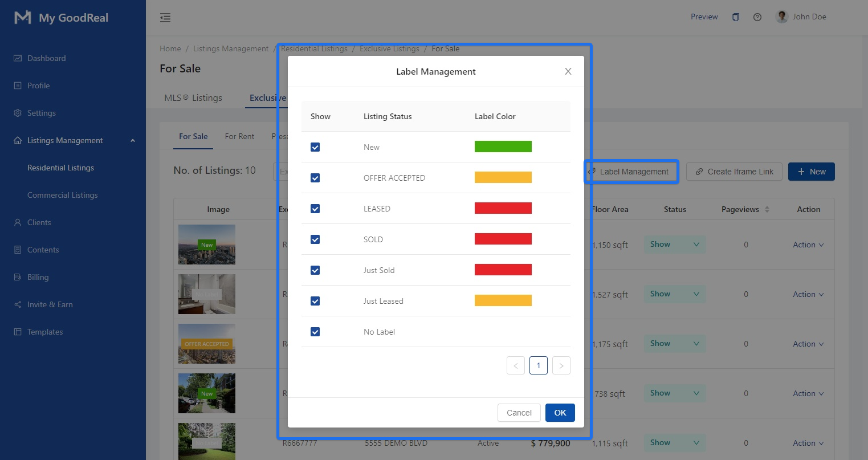Sort the table by Pageviews column
Screen dimensions: 868x460
pyautogui.click(x=767, y=209)
